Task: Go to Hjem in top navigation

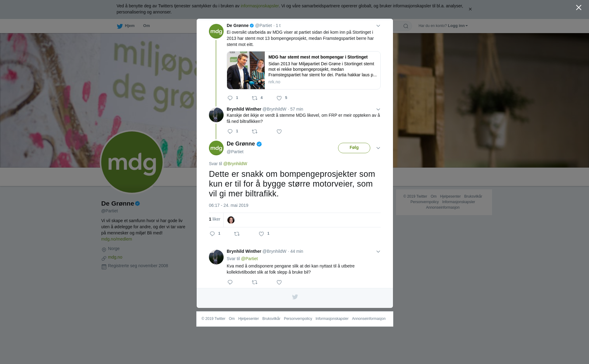Action: (x=126, y=26)
